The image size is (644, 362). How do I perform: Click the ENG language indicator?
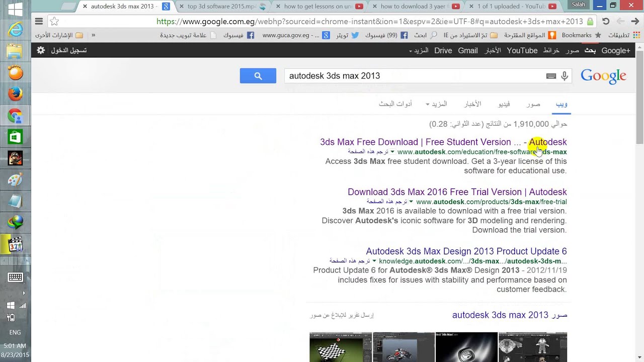pyautogui.click(x=15, y=332)
